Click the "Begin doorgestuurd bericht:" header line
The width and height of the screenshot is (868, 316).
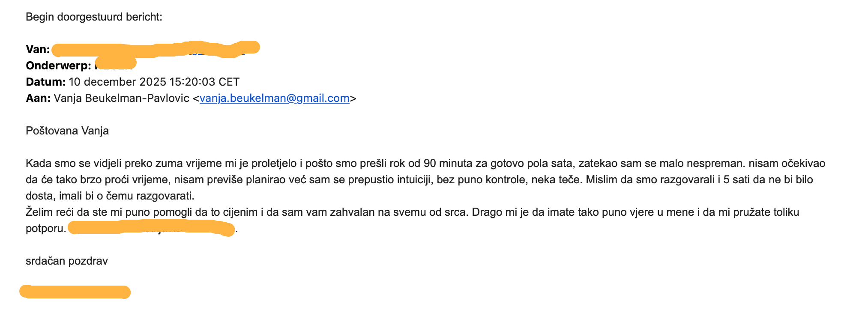[94, 17]
